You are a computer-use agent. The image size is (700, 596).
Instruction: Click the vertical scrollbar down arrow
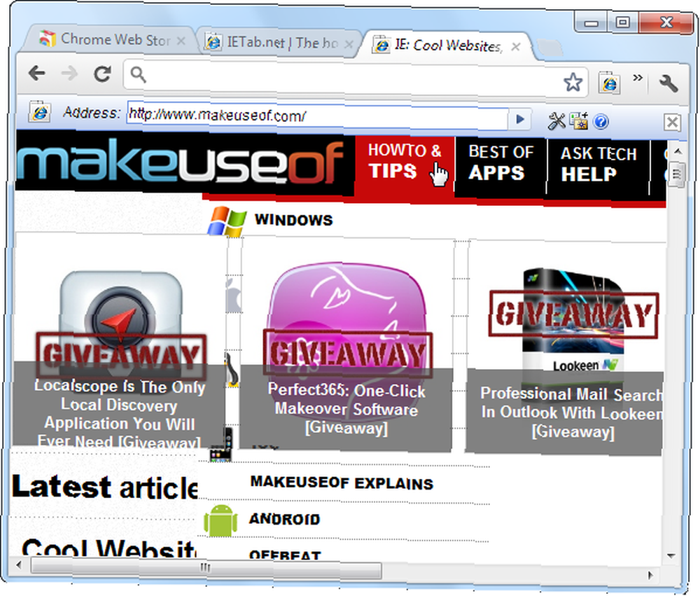[671, 556]
